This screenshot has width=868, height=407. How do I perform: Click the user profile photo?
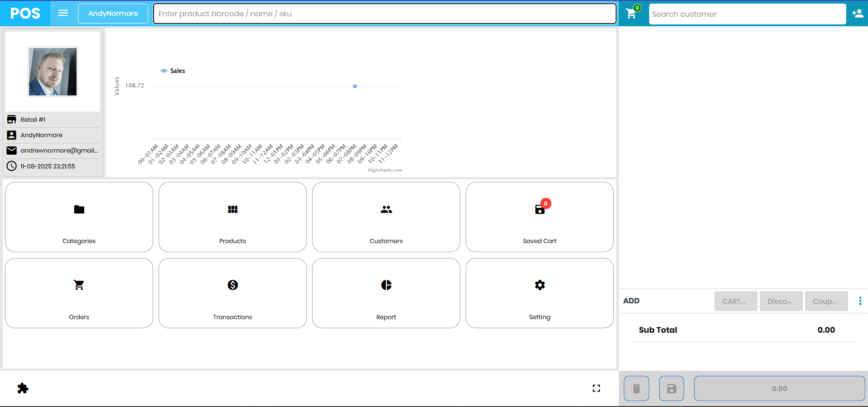53,72
